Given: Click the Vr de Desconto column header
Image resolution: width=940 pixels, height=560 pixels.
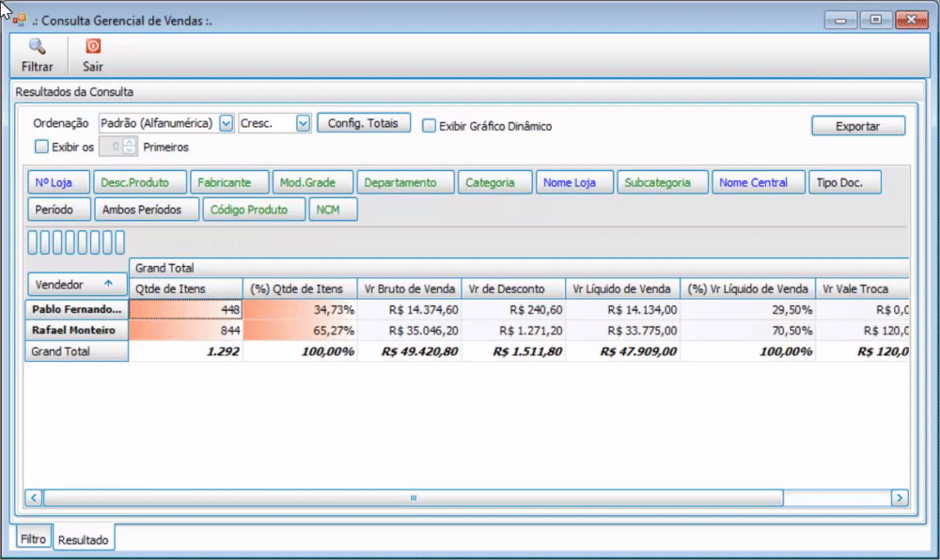Looking at the screenshot, I should 513,288.
